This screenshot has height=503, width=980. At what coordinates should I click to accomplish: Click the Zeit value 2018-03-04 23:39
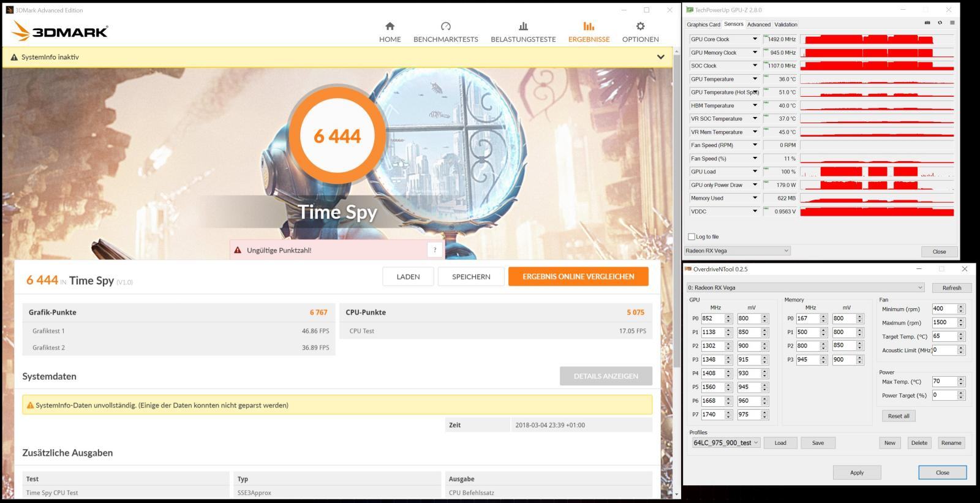(550, 425)
